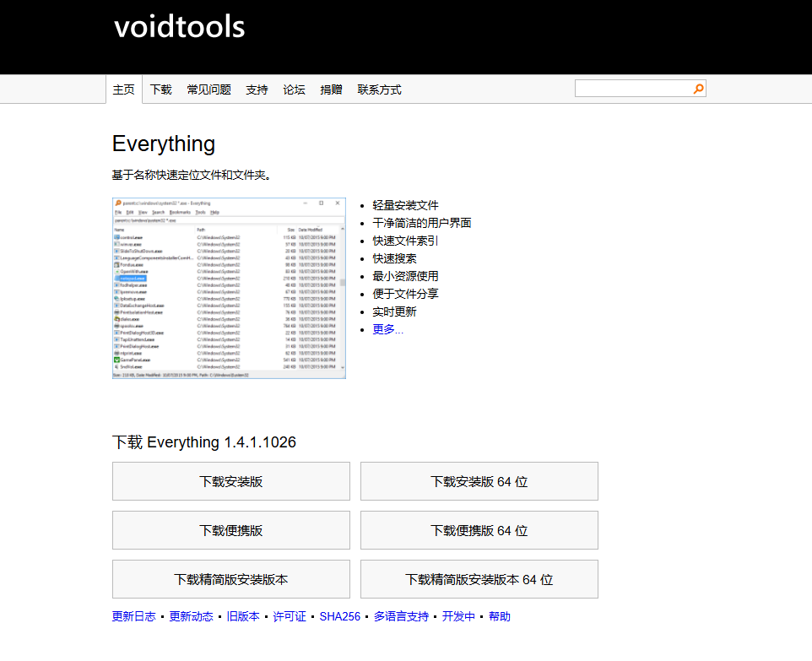Click the Everything screenshot preview image

[x=228, y=287]
